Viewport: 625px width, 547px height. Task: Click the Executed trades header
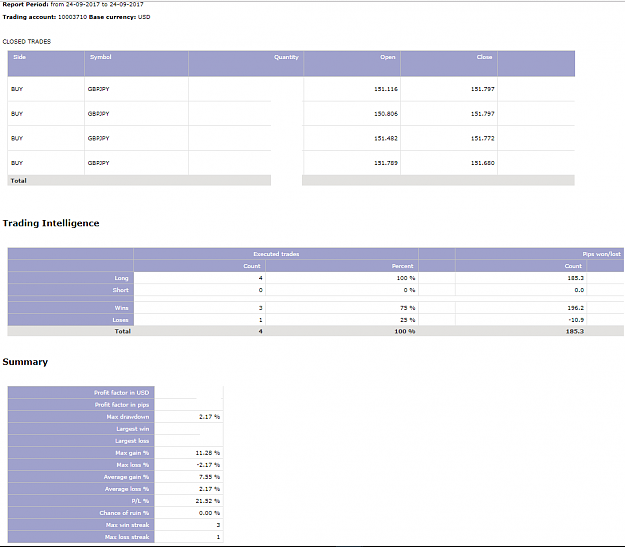[276, 254]
